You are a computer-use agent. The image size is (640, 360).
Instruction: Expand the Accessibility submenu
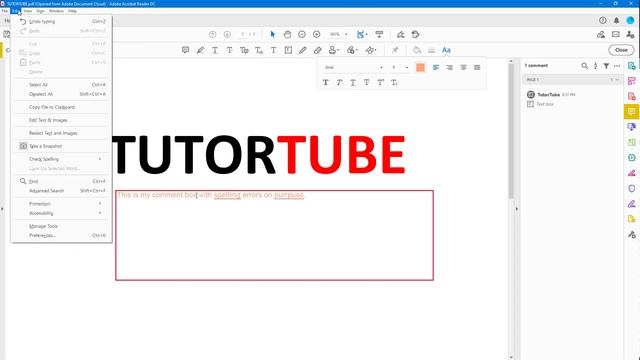point(62,213)
